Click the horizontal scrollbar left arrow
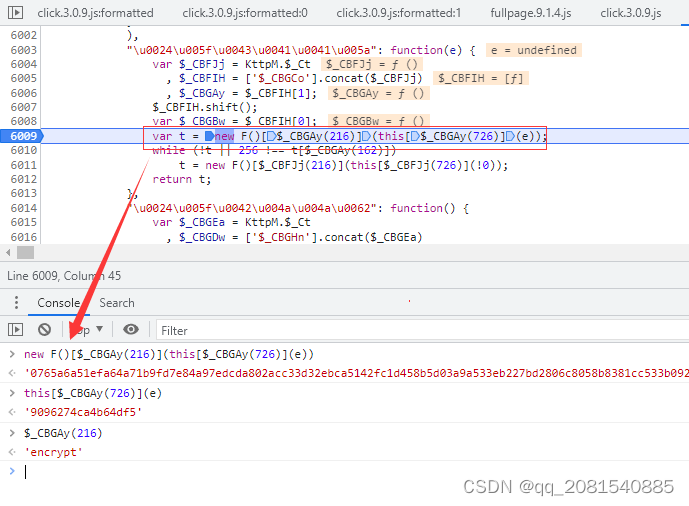This screenshot has height=506, width=689. pos(8,253)
